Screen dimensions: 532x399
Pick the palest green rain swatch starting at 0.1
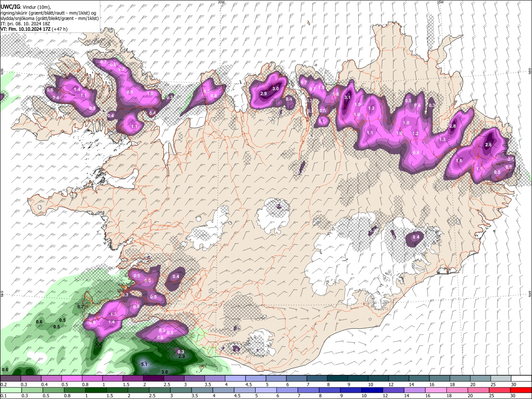(10, 390)
